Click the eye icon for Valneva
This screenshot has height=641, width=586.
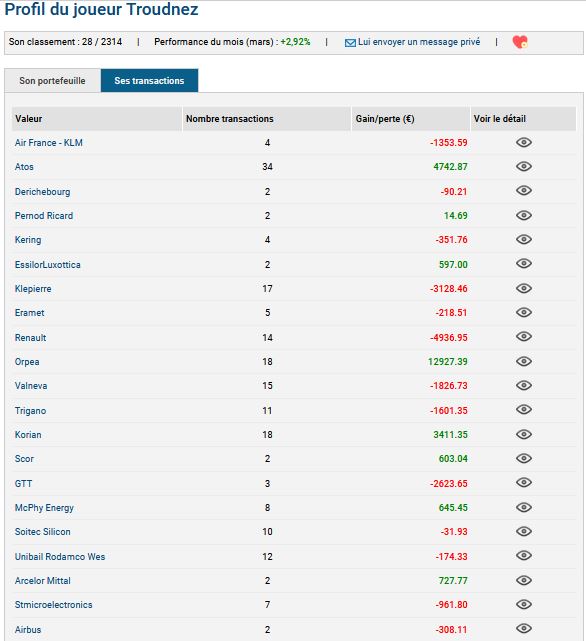click(523, 385)
